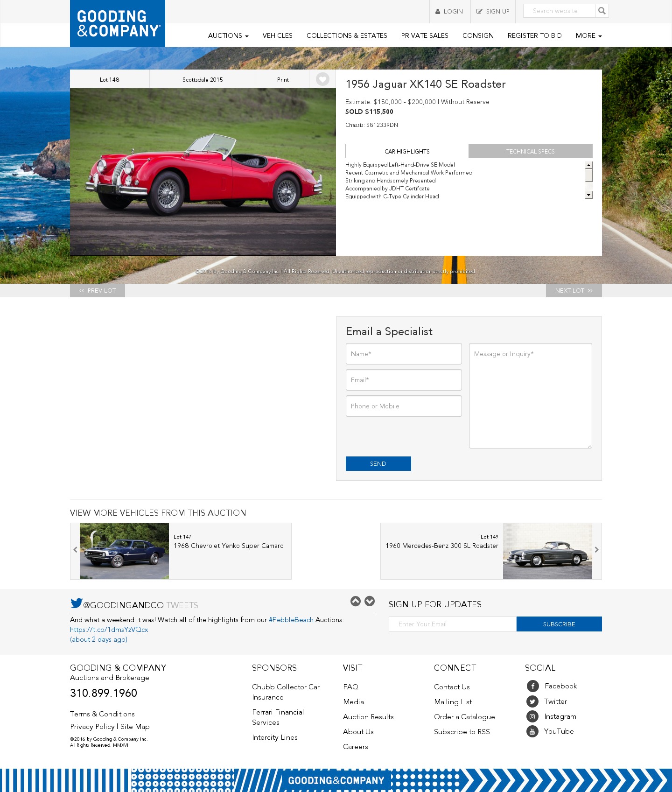Click the search magnifier icon
The width and height of the screenshot is (672, 792).
tap(602, 11)
